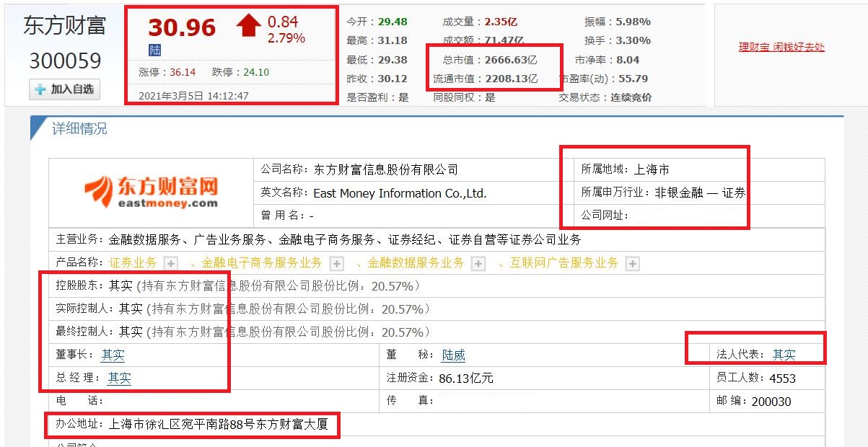Click the blue 陆 badge icon

[x=155, y=50]
